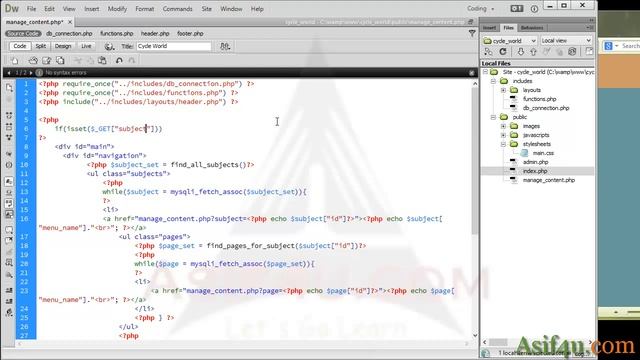Open the Local view dropdown
Image resolution: width=640 pixels, height=360 pixels.
pyautogui.click(x=566, y=40)
